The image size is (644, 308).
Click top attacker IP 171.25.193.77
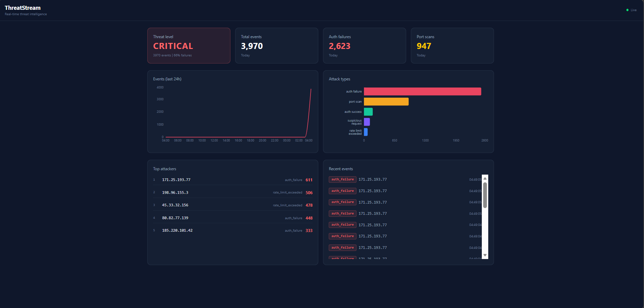pyautogui.click(x=176, y=180)
